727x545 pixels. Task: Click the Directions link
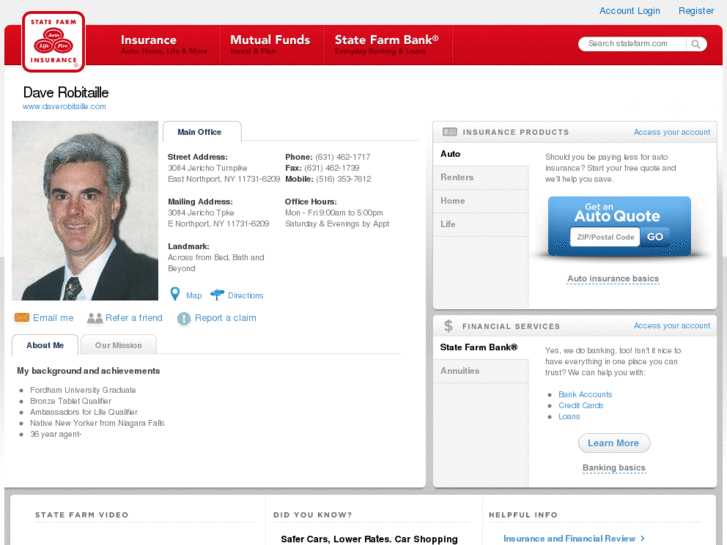tap(245, 295)
